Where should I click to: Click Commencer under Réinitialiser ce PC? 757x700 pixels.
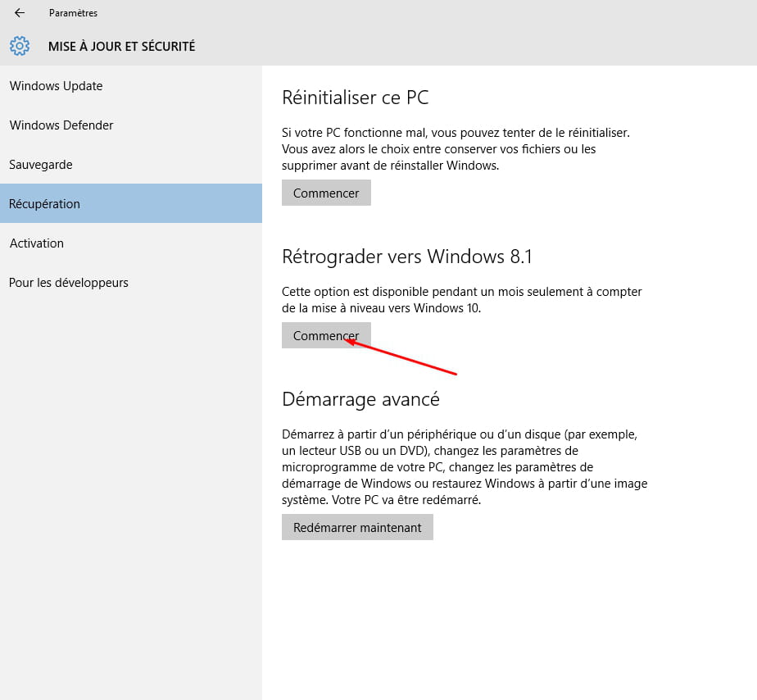tap(326, 193)
